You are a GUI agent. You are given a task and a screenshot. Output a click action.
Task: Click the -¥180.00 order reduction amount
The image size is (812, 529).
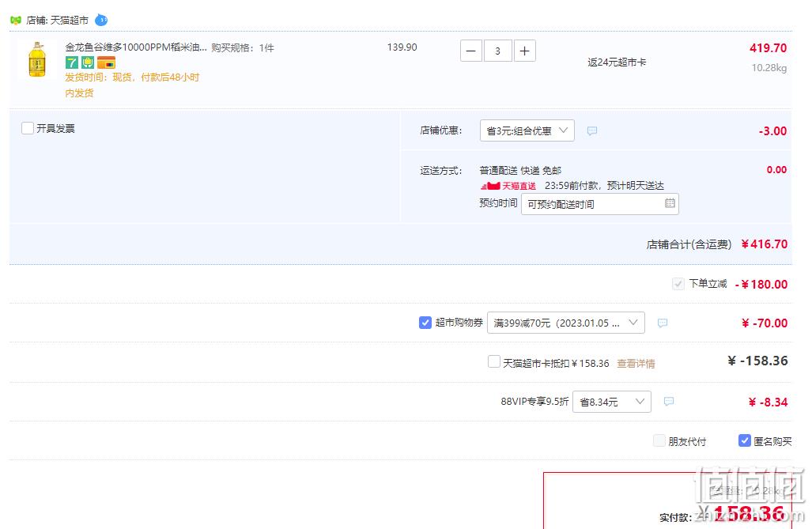click(x=761, y=285)
